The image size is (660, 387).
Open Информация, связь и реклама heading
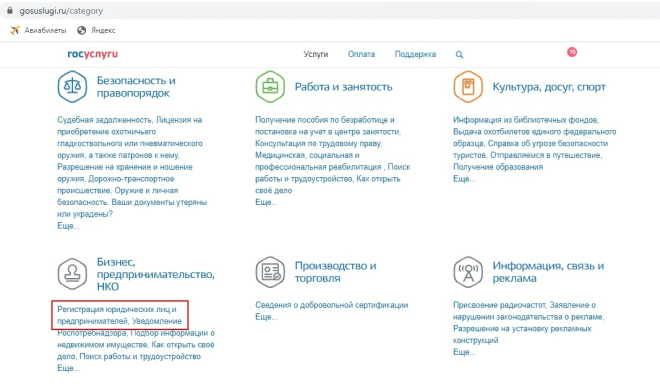point(548,272)
